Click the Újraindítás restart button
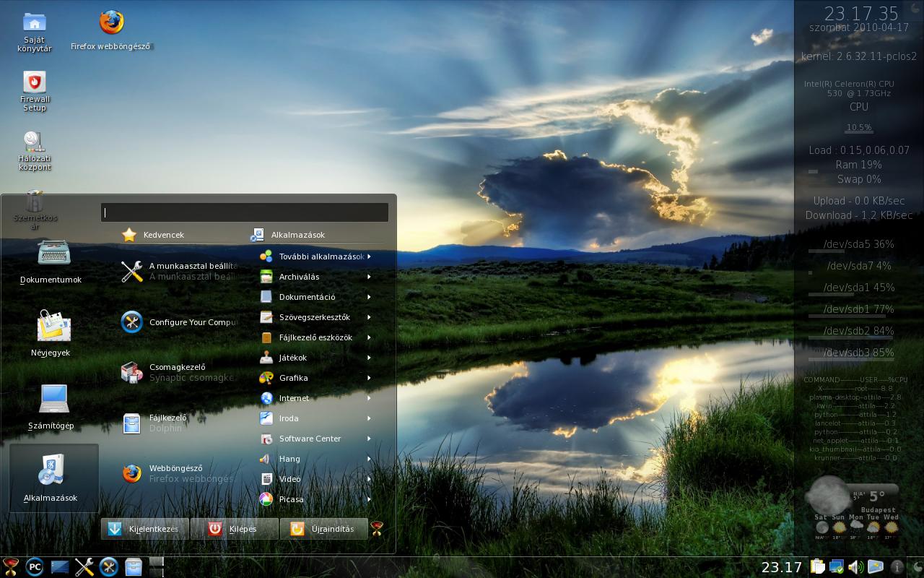This screenshot has height=578, width=924. tap(323, 529)
